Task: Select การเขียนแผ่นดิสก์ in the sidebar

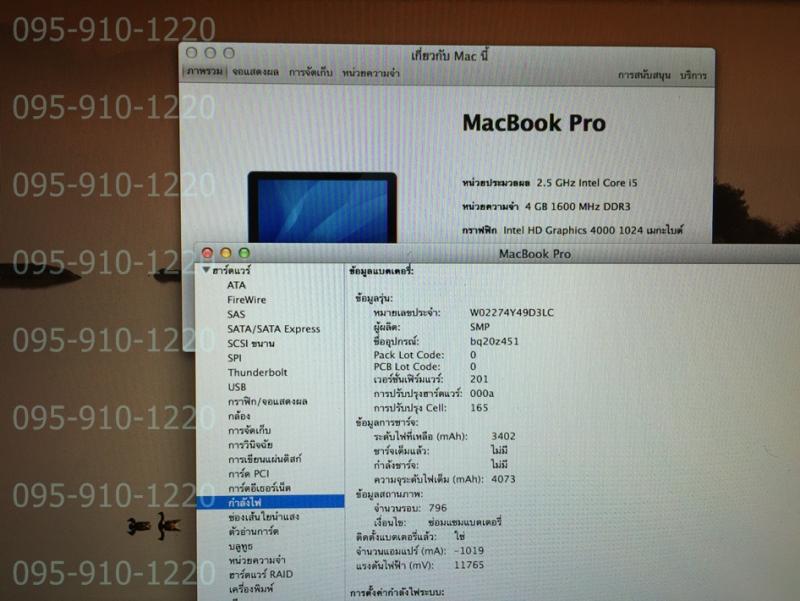Action: (x=264, y=459)
